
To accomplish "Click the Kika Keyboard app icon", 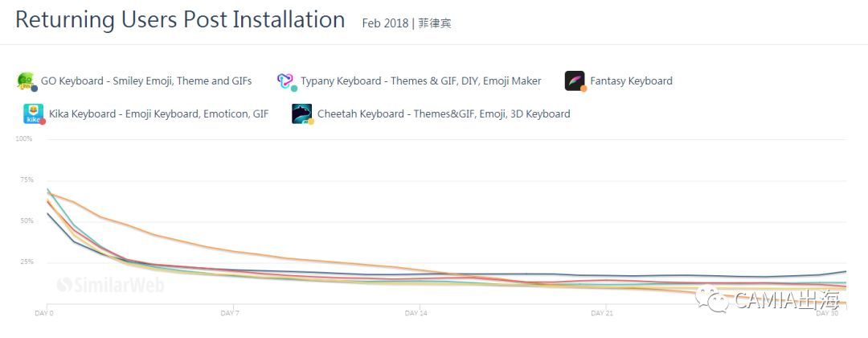I will click(x=33, y=113).
